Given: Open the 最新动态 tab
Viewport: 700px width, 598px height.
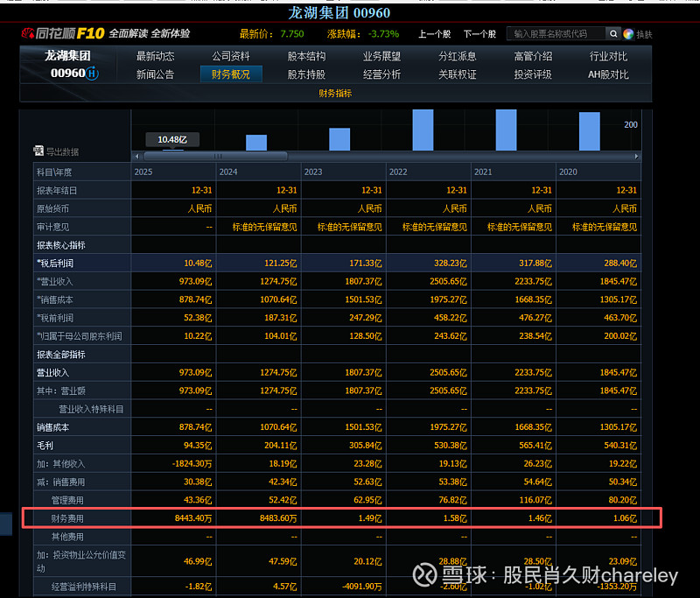Looking at the screenshot, I should pos(156,56).
